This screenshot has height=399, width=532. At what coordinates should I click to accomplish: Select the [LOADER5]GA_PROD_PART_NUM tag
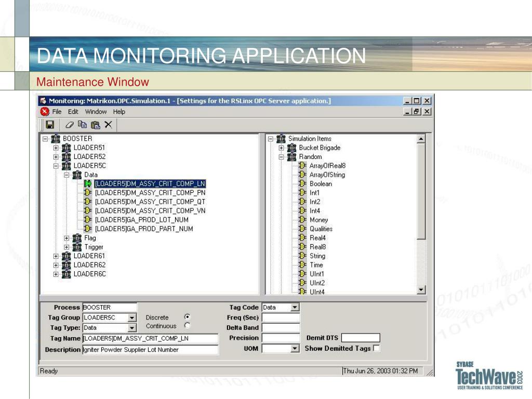point(144,229)
